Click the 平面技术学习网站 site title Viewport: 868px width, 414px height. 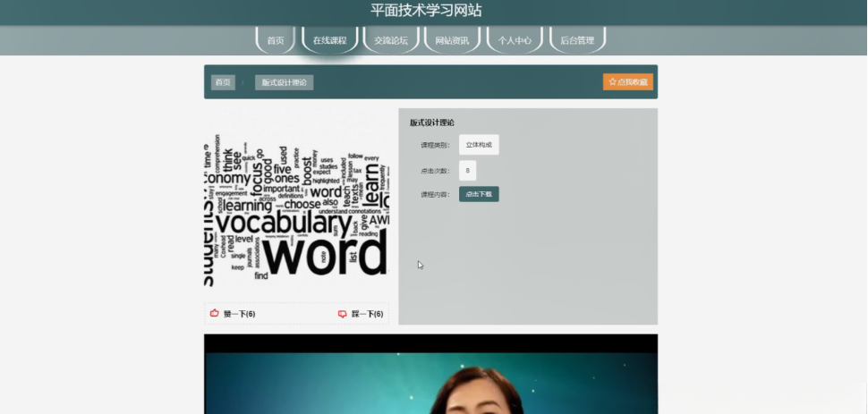click(x=426, y=11)
